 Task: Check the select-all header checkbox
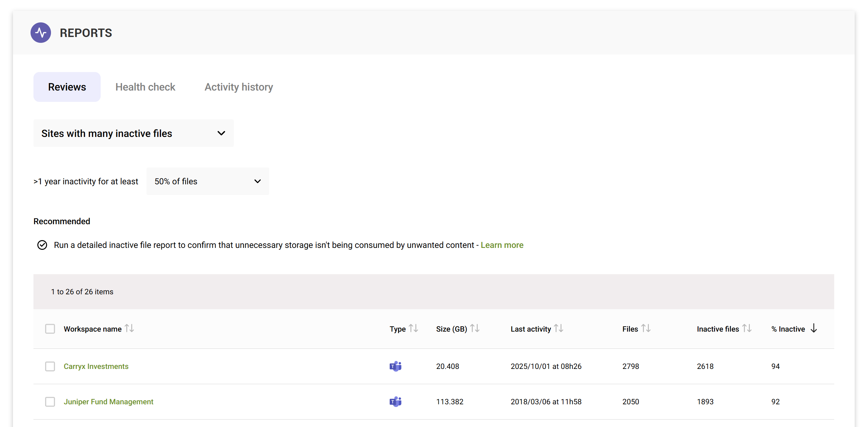pos(50,329)
